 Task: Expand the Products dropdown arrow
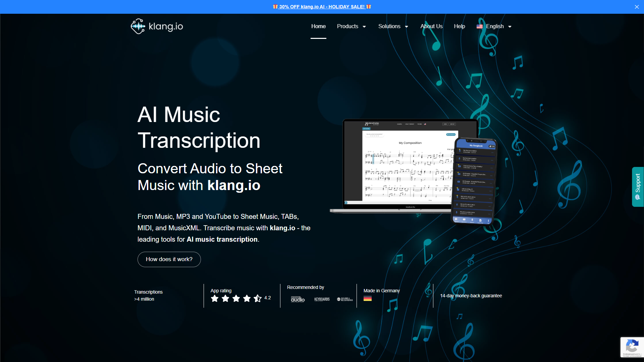pos(364,27)
